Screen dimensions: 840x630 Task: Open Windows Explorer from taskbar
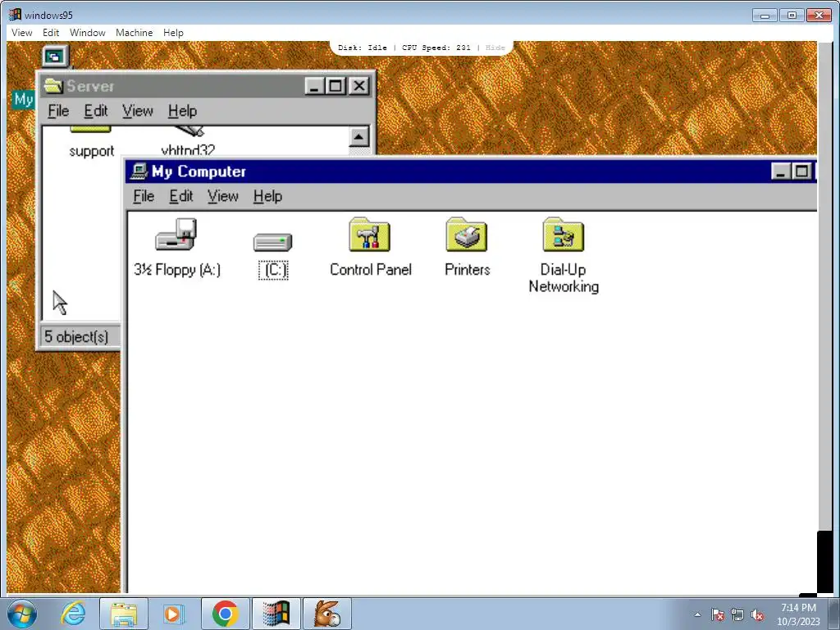tap(124, 614)
